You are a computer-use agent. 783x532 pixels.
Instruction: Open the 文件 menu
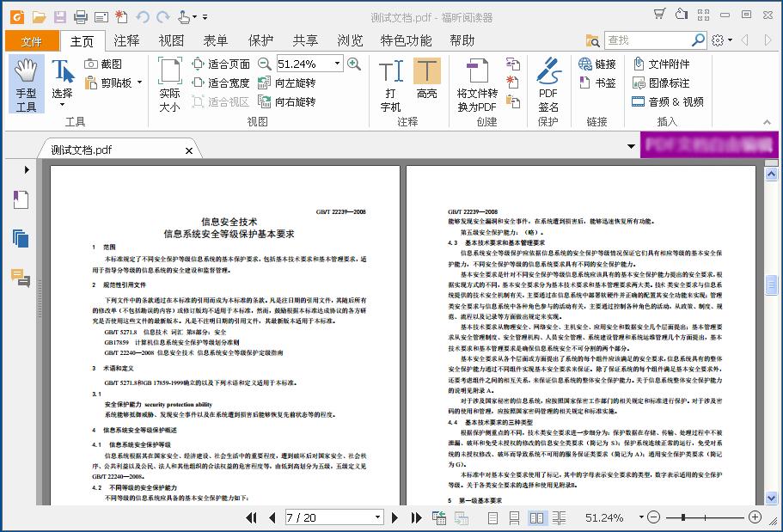[x=31, y=40]
